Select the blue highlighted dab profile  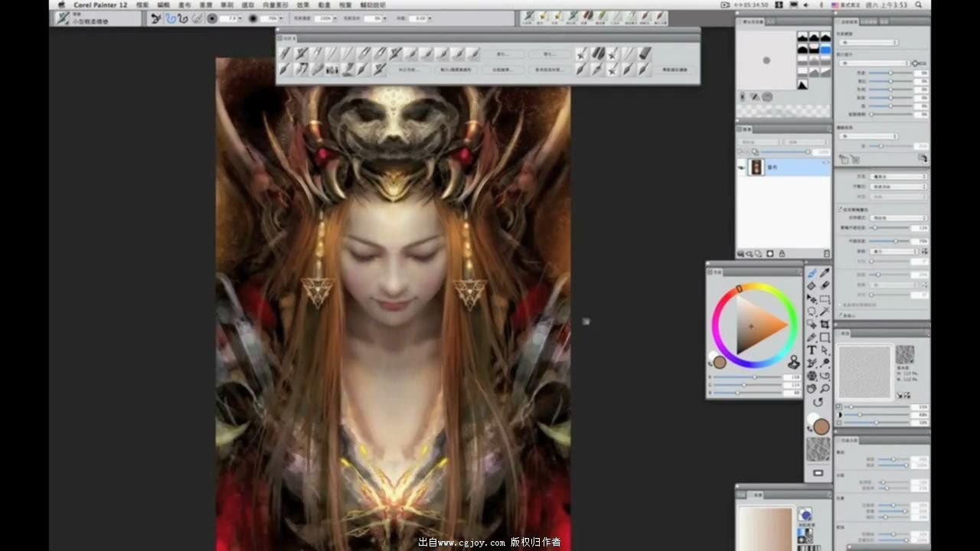tap(825, 49)
